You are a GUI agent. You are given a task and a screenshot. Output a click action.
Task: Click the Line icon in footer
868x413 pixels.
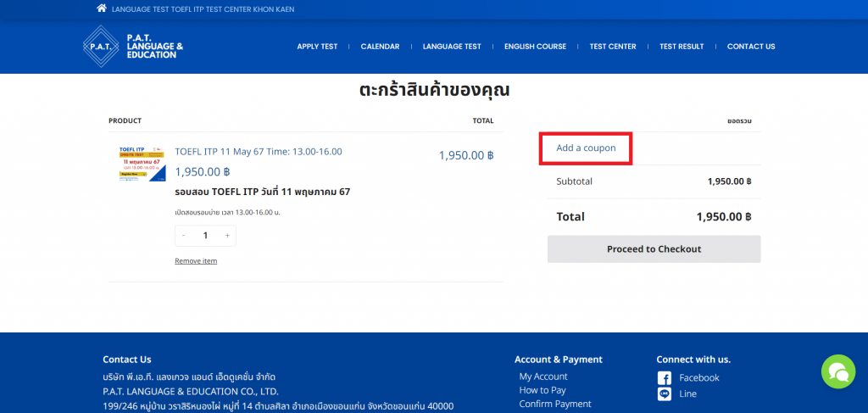click(665, 394)
